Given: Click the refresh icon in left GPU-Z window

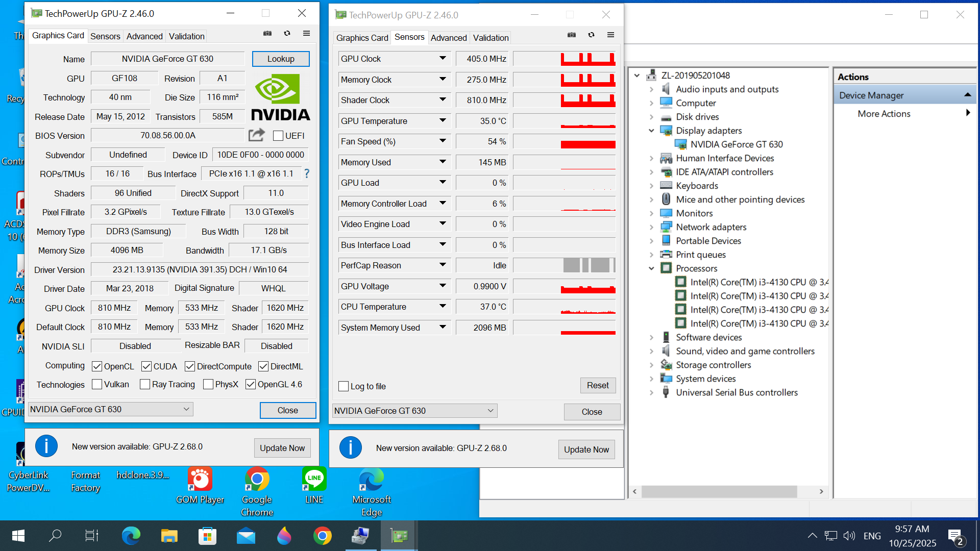Looking at the screenshot, I should click(x=287, y=34).
